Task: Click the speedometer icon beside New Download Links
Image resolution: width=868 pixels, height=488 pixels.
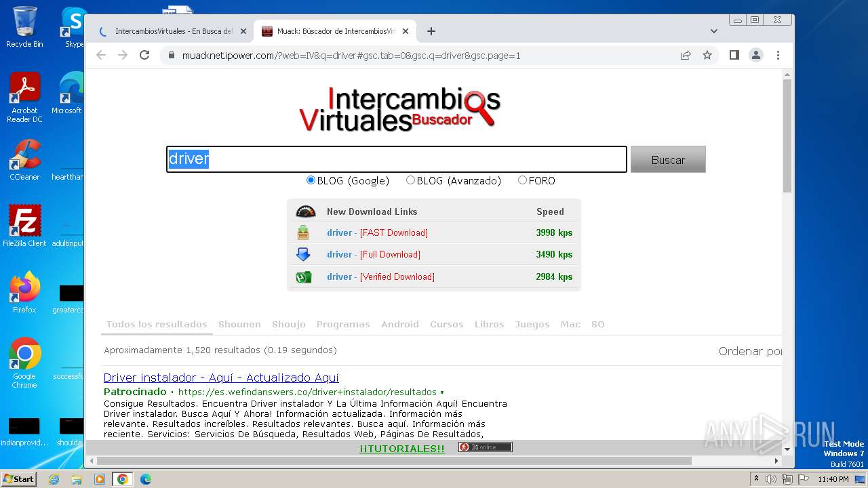Action: (x=305, y=211)
